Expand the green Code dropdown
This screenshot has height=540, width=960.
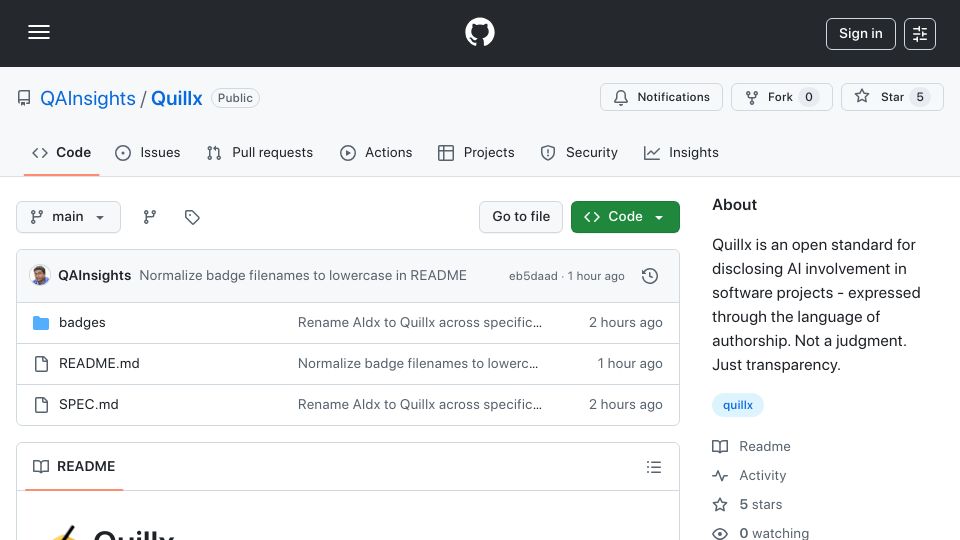coord(625,217)
